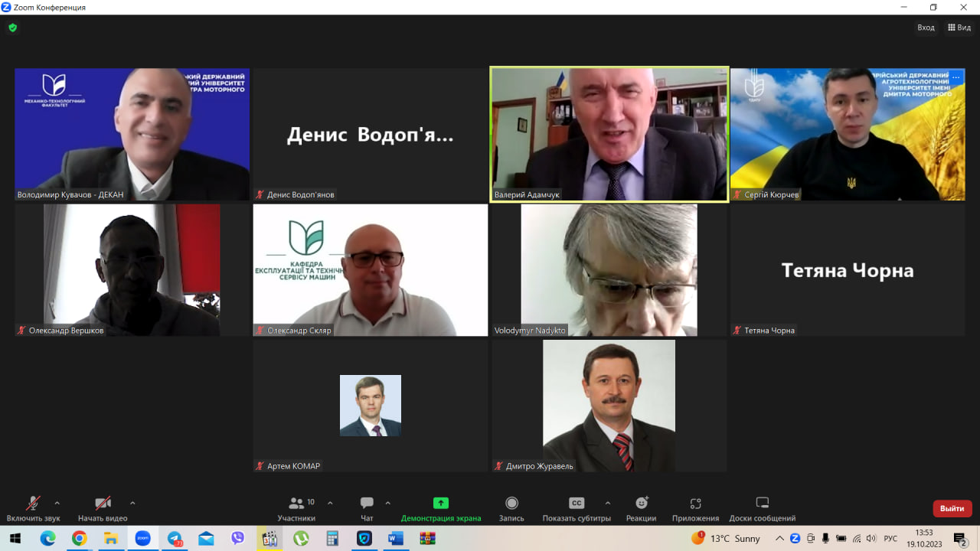Expand the chat options arrow
This screenshot has width=980, height=551.
(387, 503)
